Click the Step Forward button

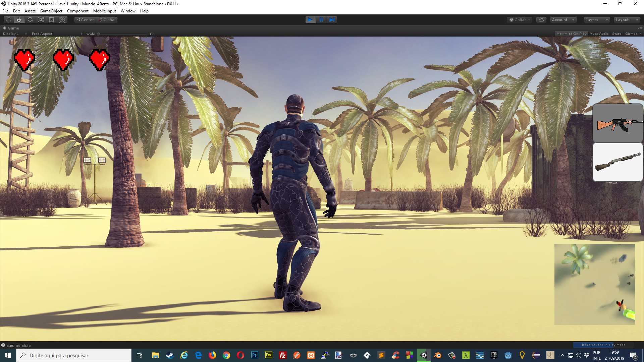click(x=332, y=19)
